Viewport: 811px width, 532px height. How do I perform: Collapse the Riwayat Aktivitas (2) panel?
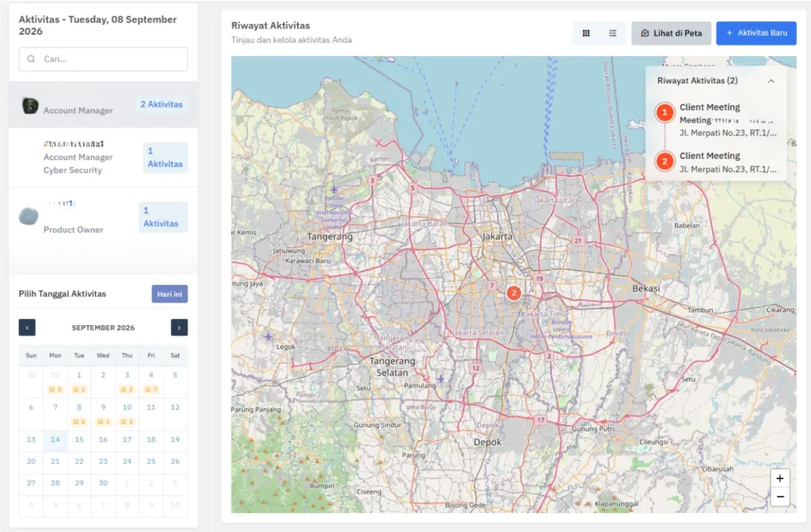click(771, 82)
